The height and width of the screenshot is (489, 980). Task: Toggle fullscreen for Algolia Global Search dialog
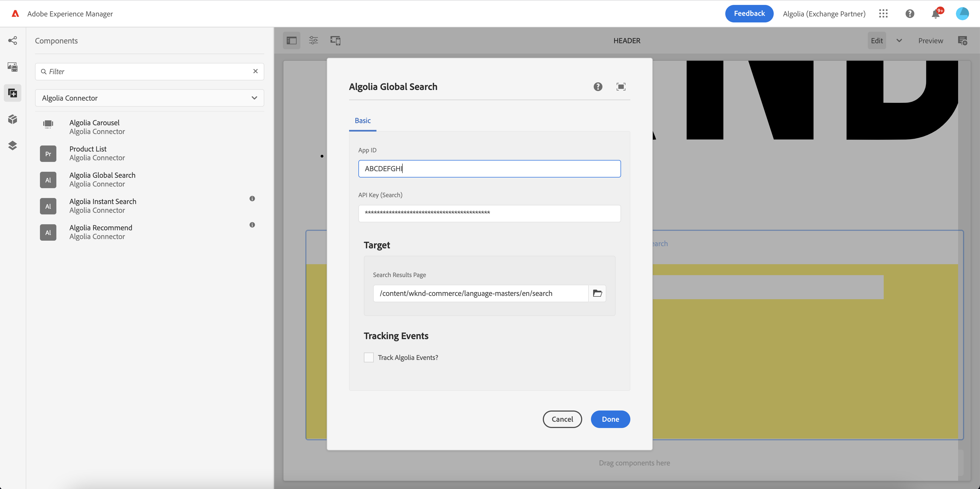(x=621, y=87)
